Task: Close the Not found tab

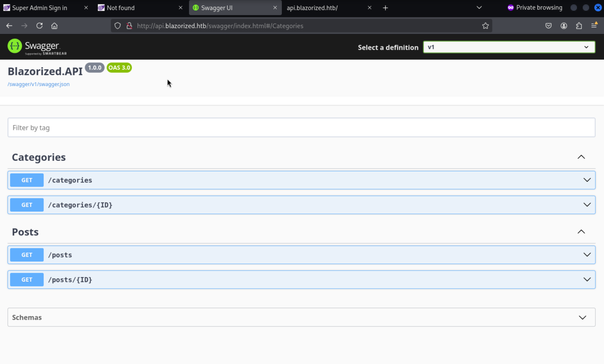Action: pos(181,8)
